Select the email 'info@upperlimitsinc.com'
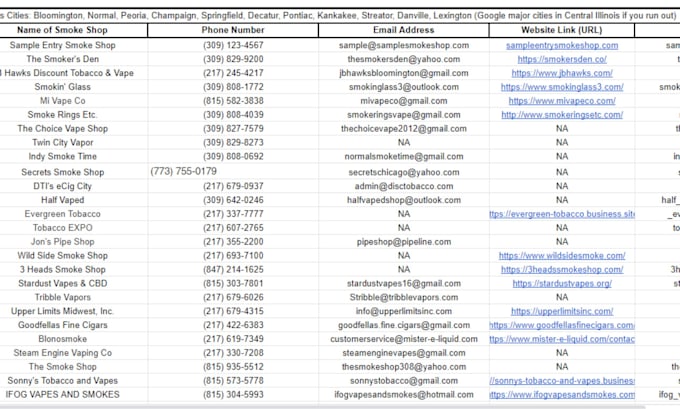This screenshot has height=409, width=680. pos(403,311)
